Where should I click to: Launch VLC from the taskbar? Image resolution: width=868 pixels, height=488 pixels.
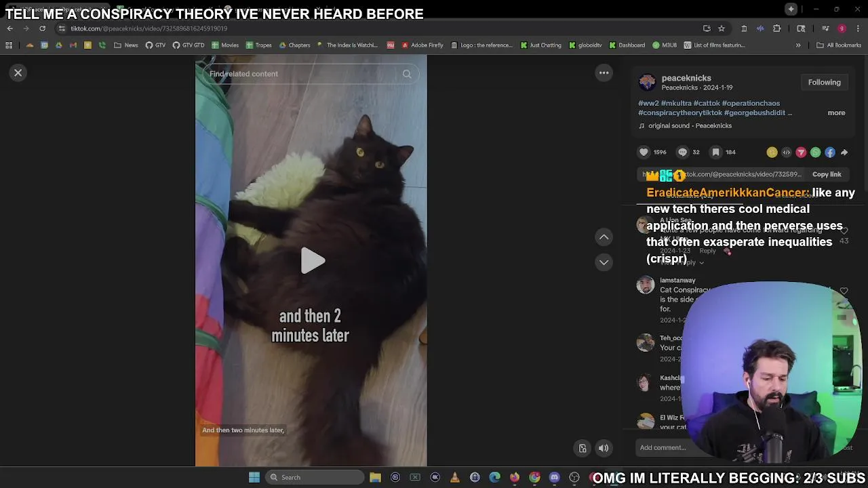click(x=455, y=477)
